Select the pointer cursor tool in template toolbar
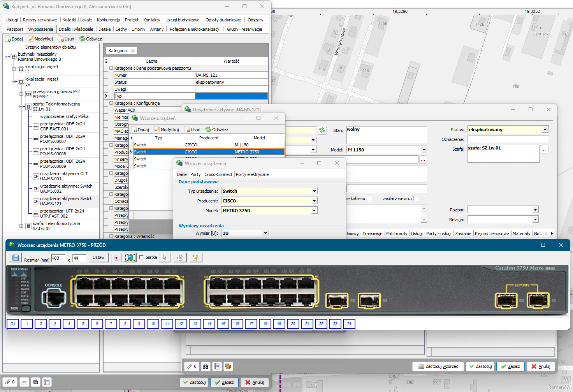 pos(165,258)
